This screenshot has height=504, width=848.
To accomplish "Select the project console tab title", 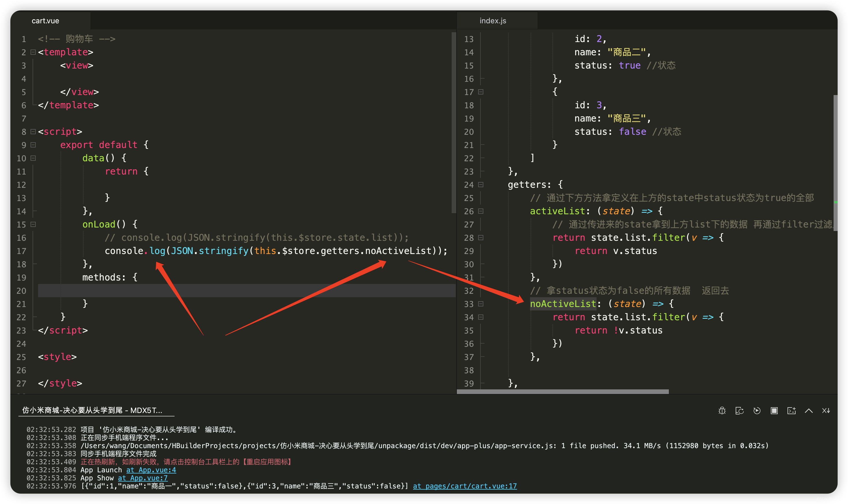I will (x=92, y=410).
